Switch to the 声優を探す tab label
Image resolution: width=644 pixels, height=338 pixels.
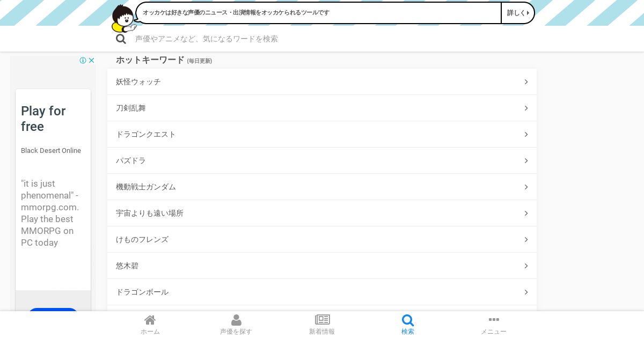236,332
